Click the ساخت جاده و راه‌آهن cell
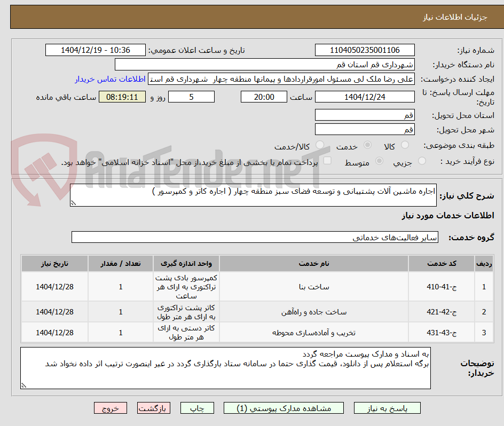504x426 pixels. point(314,312)
